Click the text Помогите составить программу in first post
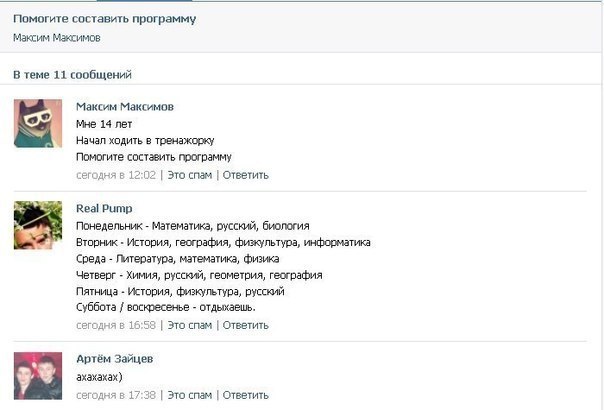604x410 pixels. (x=154, y=157)
